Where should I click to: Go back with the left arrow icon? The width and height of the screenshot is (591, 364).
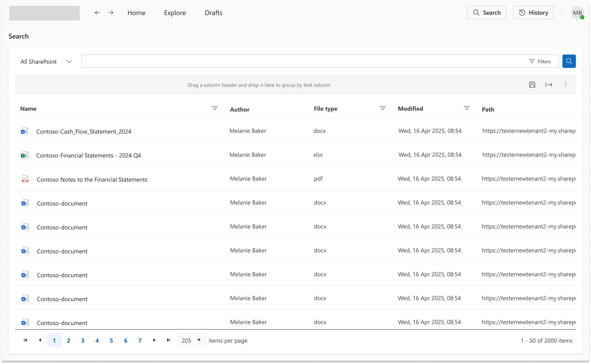(97, 13)
